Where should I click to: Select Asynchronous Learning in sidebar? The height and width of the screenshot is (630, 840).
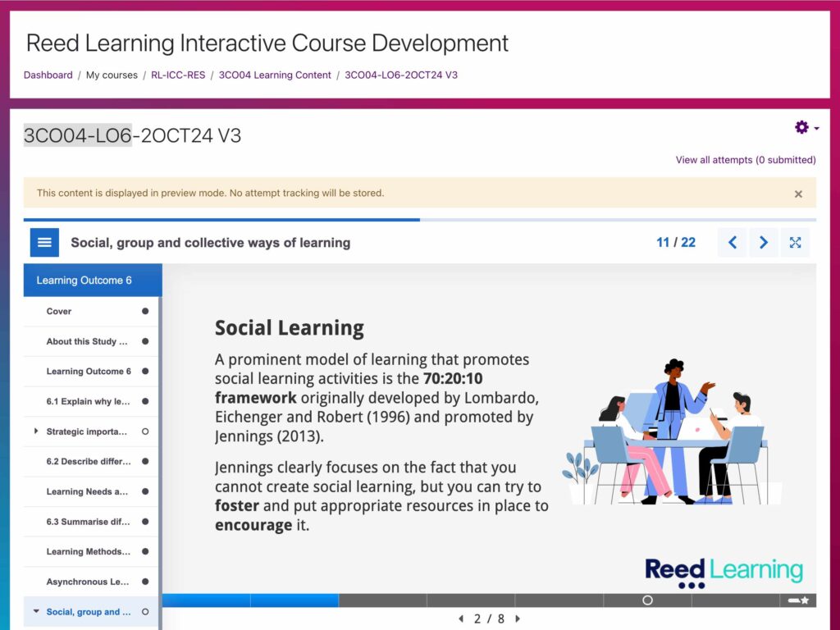pos(88,582)
